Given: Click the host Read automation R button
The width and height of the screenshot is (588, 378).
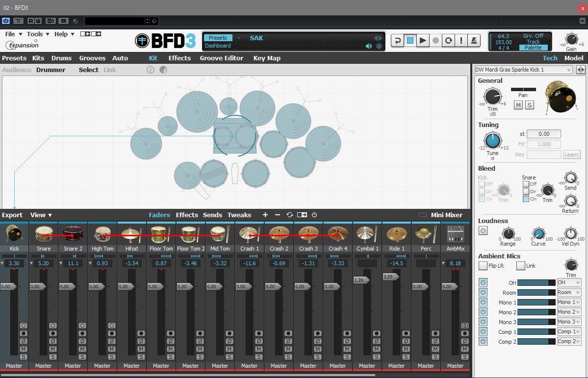Looking at the screenshot, I should click(31, 21).
